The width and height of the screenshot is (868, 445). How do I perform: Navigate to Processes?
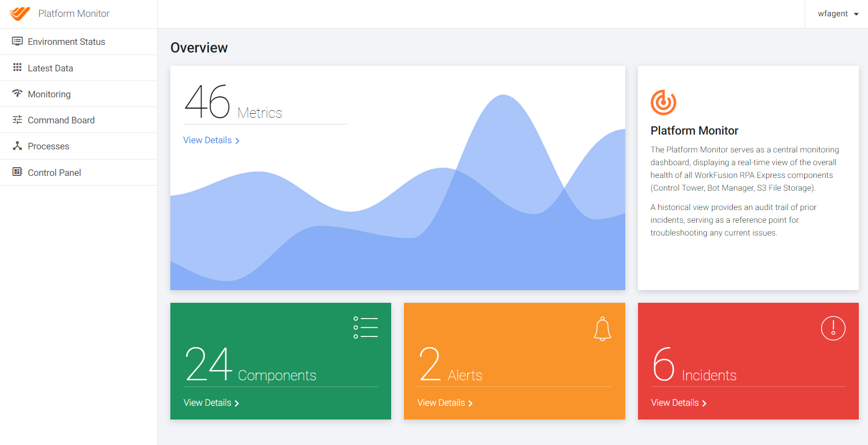[79, 146]
